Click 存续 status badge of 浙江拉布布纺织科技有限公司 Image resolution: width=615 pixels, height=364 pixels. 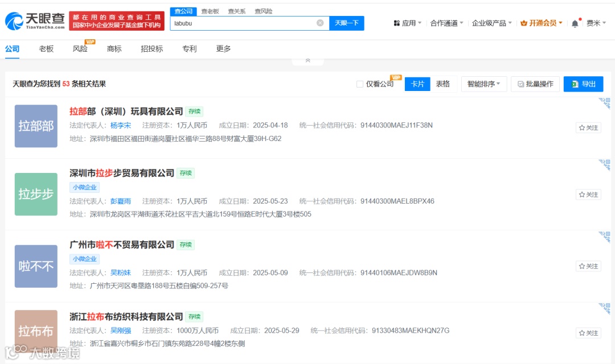[195, 317]
